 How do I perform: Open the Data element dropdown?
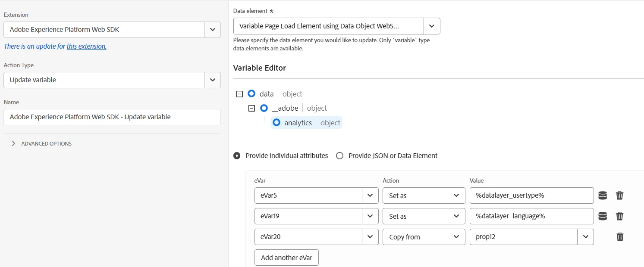click(432, 26)
